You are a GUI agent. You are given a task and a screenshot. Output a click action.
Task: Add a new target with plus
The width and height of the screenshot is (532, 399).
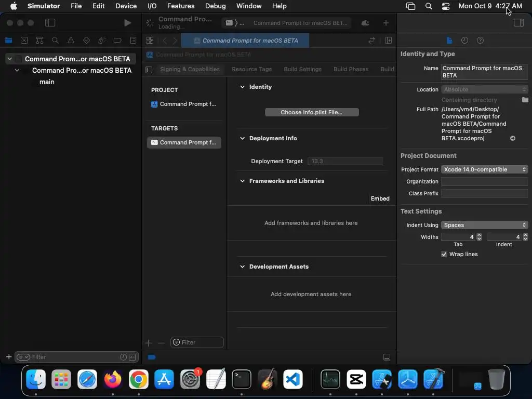149,343
